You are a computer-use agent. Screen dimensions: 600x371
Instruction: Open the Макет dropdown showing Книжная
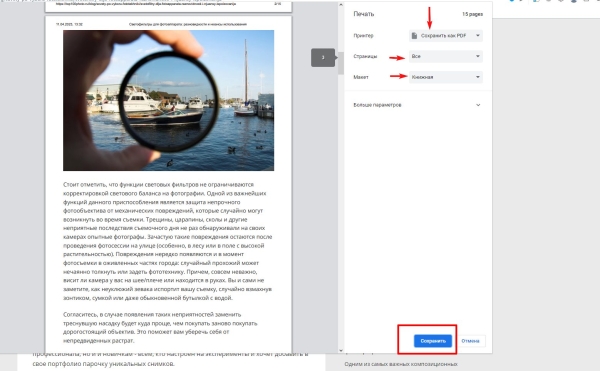(x=446, y=77)
